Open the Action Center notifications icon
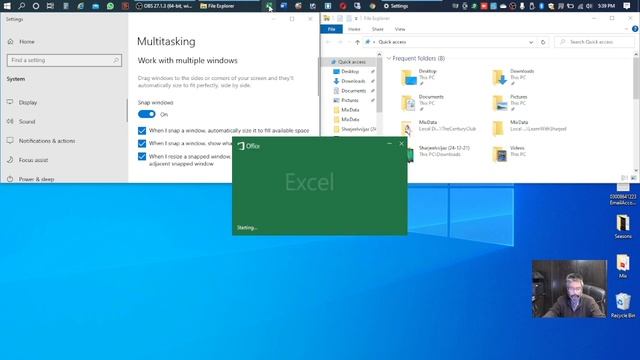The width and height of the screenshot is (640, 360). (x=627, y=6)
